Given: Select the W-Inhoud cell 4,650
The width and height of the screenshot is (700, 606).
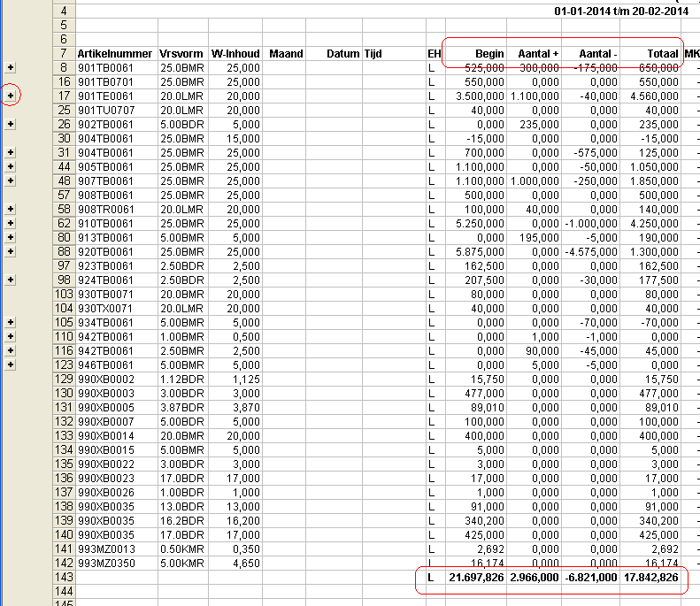Looking at the screenshot, I should (235, 564).
